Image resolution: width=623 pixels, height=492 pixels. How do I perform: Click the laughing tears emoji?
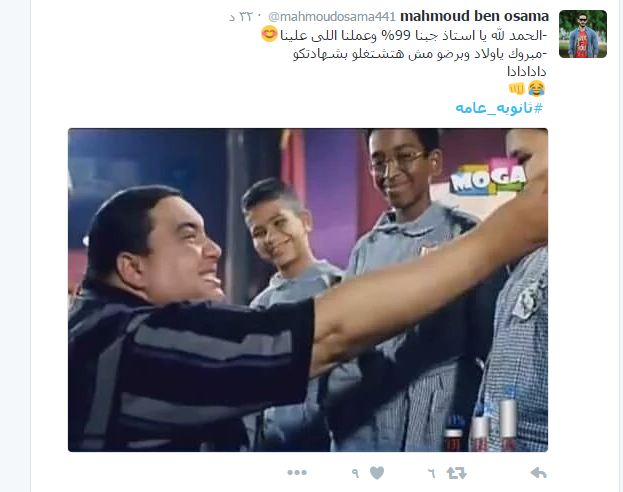536,88
